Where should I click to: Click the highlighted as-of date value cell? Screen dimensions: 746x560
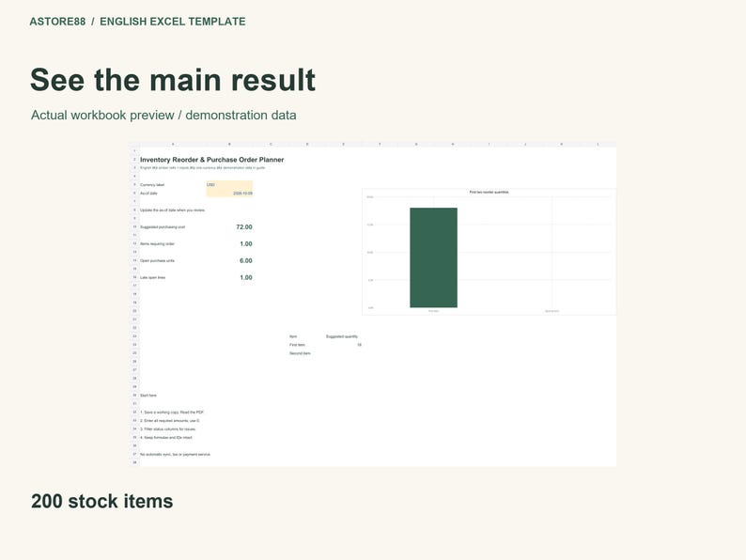click(x=229, y=194)
